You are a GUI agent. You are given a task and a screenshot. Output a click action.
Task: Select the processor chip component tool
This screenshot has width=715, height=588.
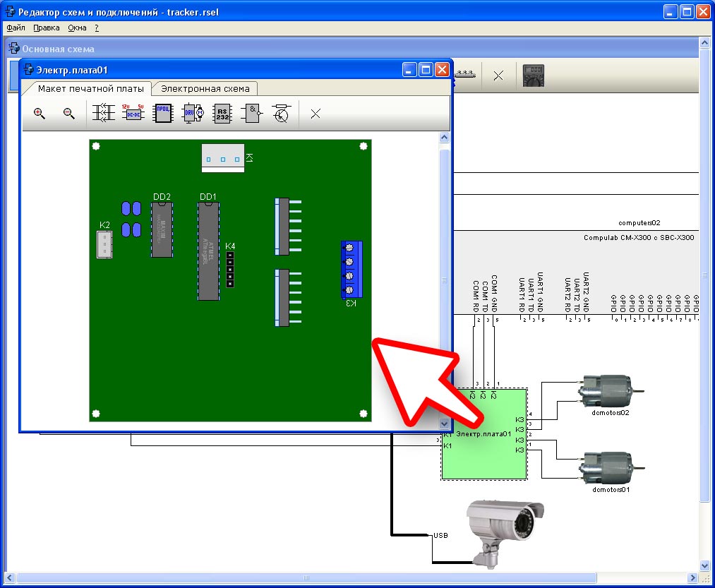163,113
